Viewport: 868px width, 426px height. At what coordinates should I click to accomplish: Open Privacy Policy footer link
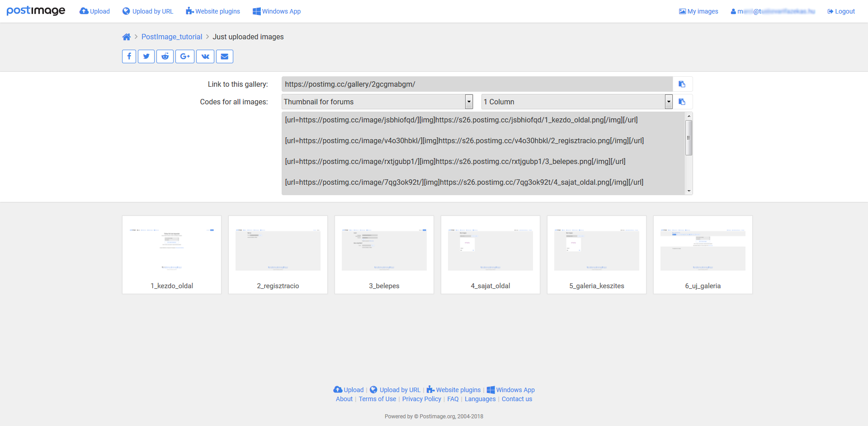(x=422, y=399)
